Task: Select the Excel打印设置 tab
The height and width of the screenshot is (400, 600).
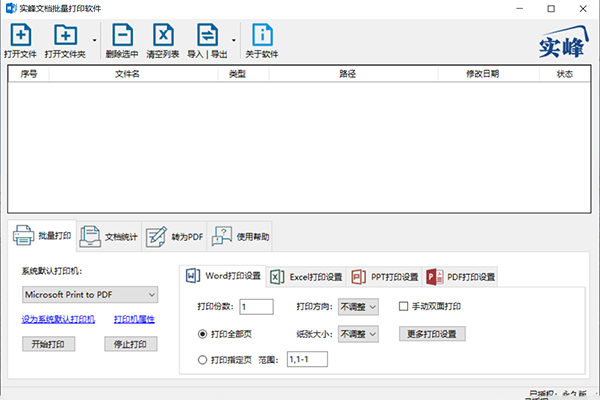Action: click(305, 276)
